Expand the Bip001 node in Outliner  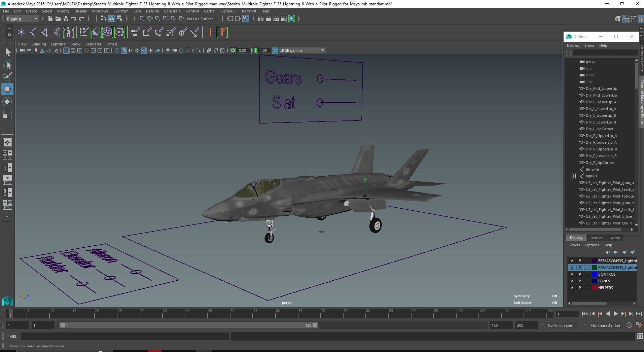[573, 176]
